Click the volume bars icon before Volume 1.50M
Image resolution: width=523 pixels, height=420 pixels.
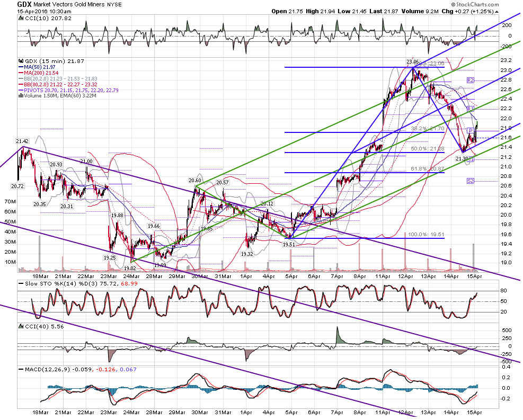pyautogui.click(x=21, y=96)
